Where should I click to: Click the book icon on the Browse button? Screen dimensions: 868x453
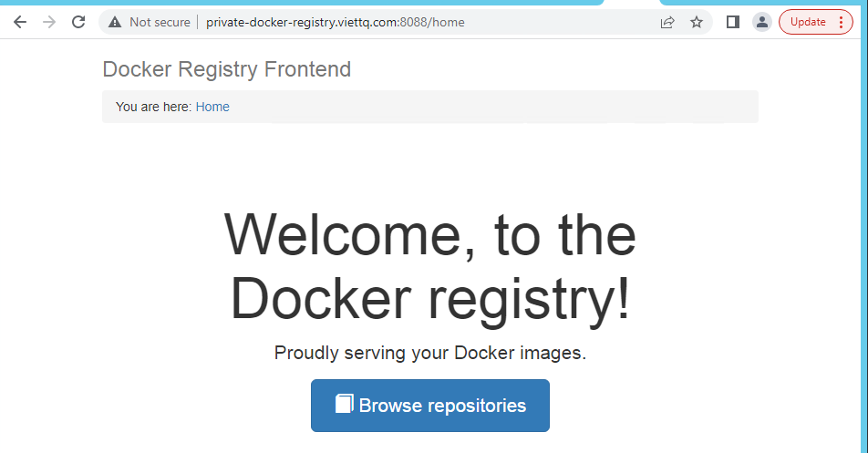pos(344,404)
